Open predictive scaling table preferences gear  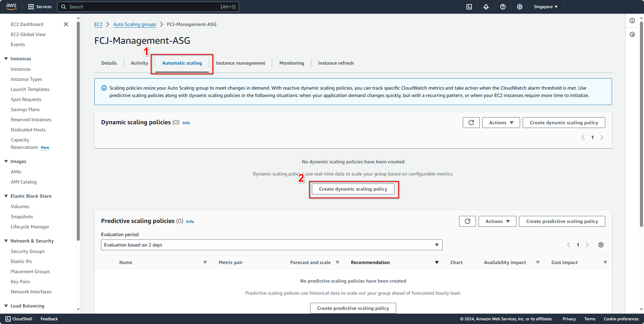[601, 245]
